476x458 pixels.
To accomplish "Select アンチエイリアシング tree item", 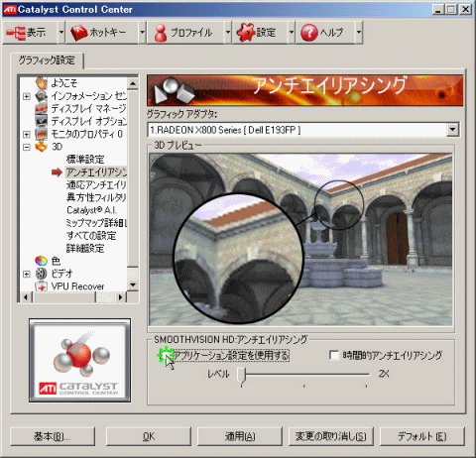I will [96, 172].
